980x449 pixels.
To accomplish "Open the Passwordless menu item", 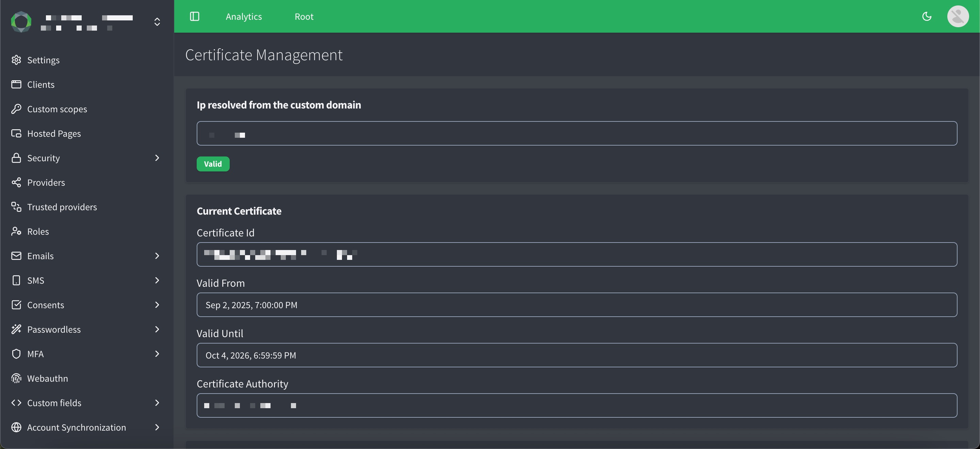I will point(54,329).
